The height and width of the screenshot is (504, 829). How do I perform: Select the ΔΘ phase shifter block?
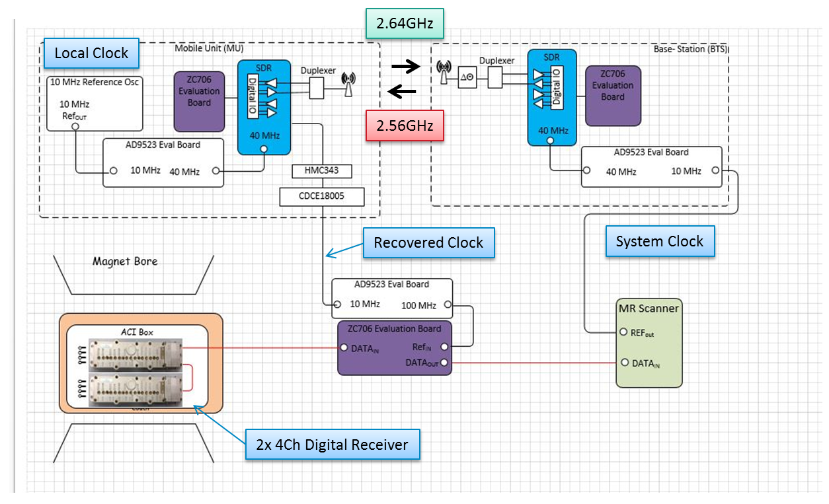coord(467,79)
